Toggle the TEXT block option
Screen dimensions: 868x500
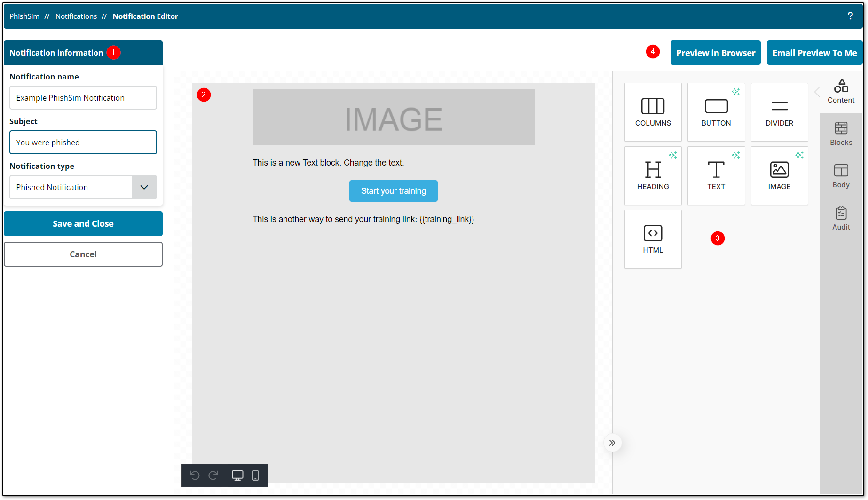[716, 175]
